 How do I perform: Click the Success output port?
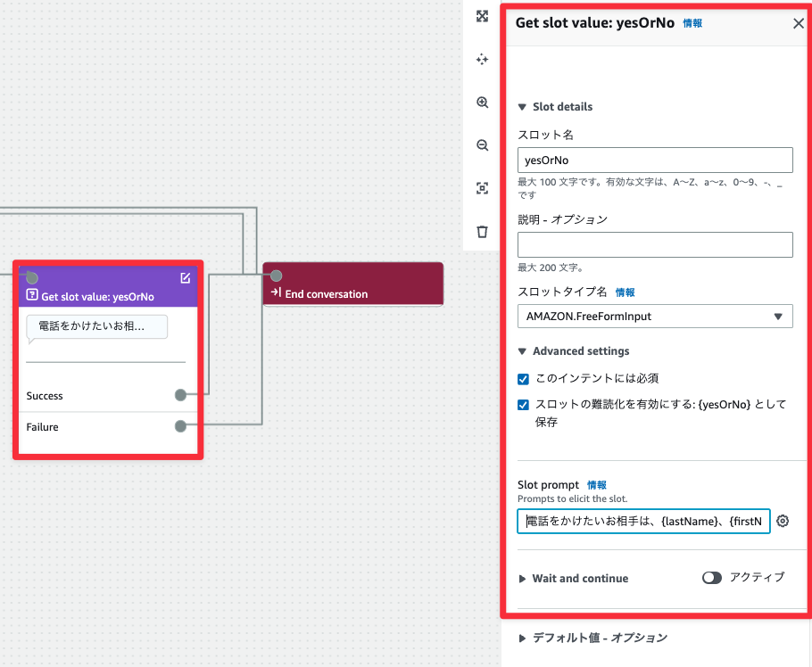point(180,395)
